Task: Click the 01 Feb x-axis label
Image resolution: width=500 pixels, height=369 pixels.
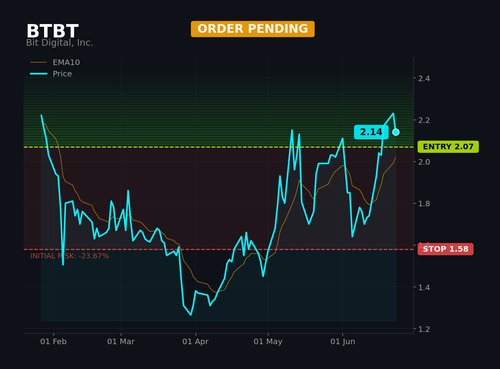Action: 53,342
